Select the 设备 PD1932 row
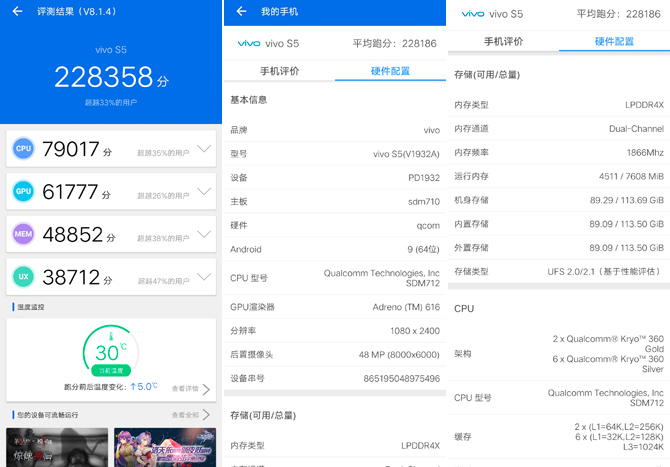 (x=335, y=178)
